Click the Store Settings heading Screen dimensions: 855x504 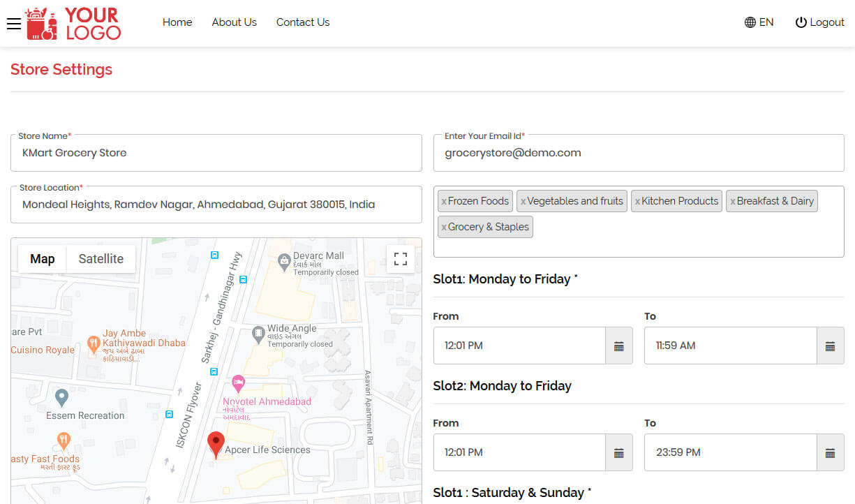pyautogui.click(x=61, y=70)
